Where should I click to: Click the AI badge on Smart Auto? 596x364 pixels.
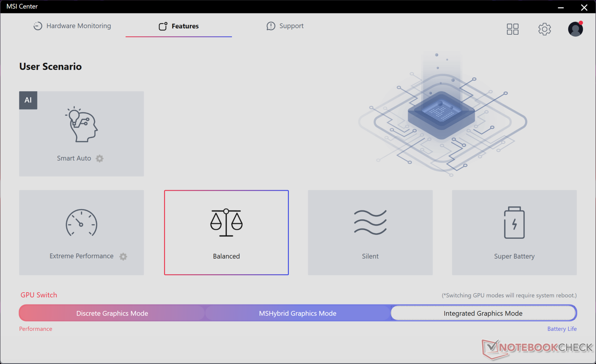[28, 100]
